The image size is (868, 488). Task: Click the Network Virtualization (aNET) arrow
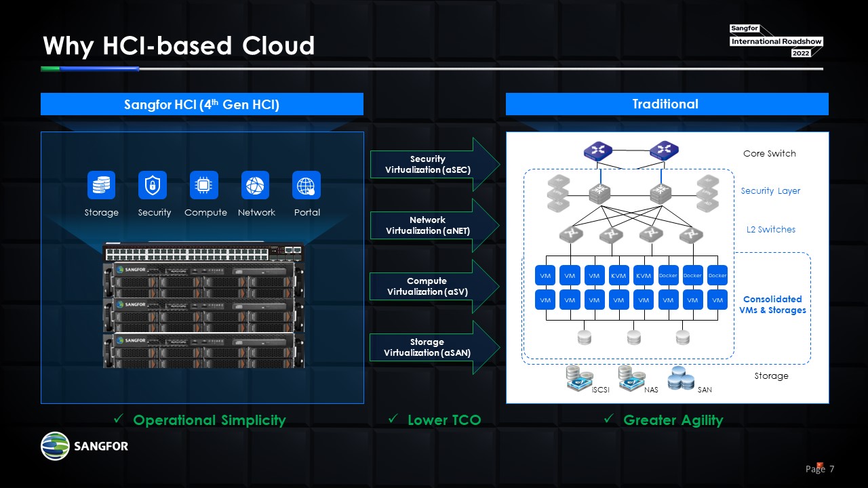point(434,226)
